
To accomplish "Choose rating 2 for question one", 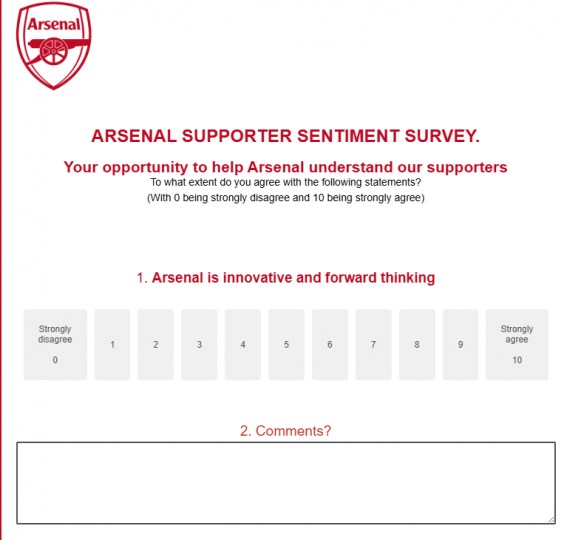I will [155, 344].
